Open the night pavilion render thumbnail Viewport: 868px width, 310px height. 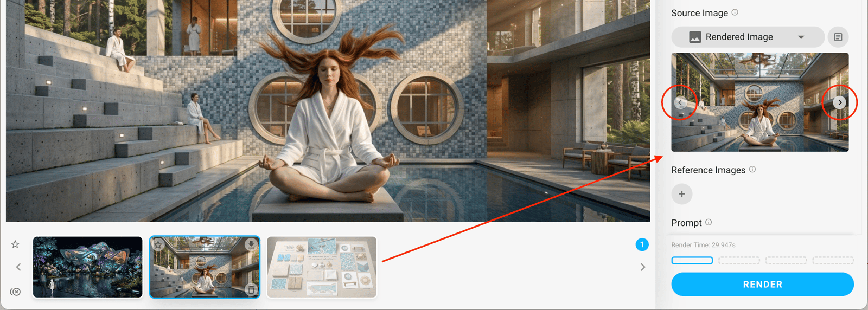pos(88,267)
